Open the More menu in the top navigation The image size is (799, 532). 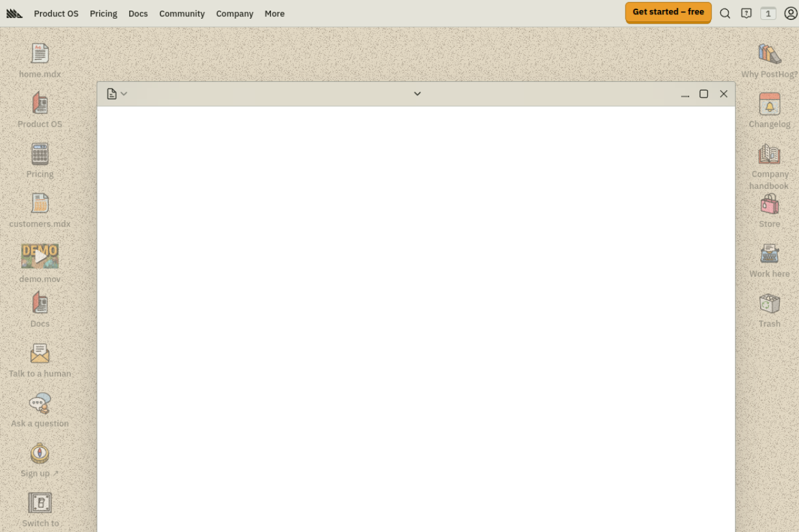click(275, 13)
